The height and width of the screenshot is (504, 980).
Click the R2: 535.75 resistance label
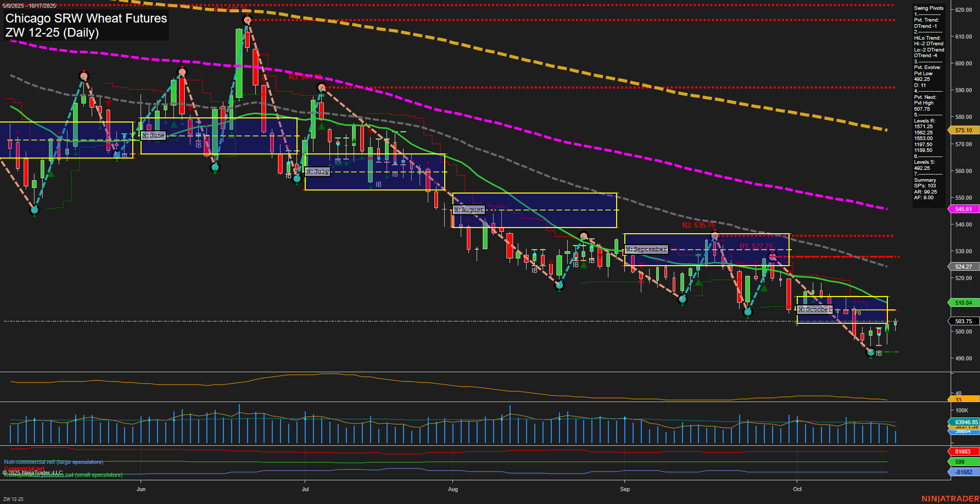(697, 224)
